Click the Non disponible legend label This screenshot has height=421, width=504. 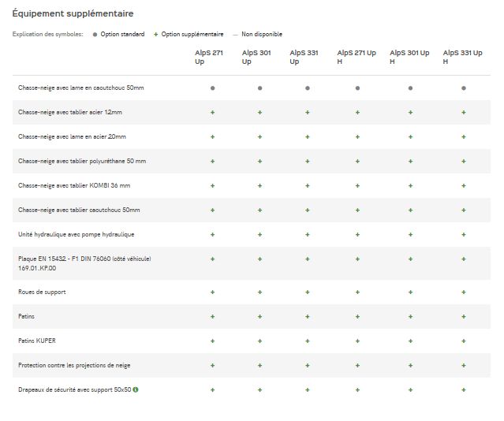click(261, 35)
